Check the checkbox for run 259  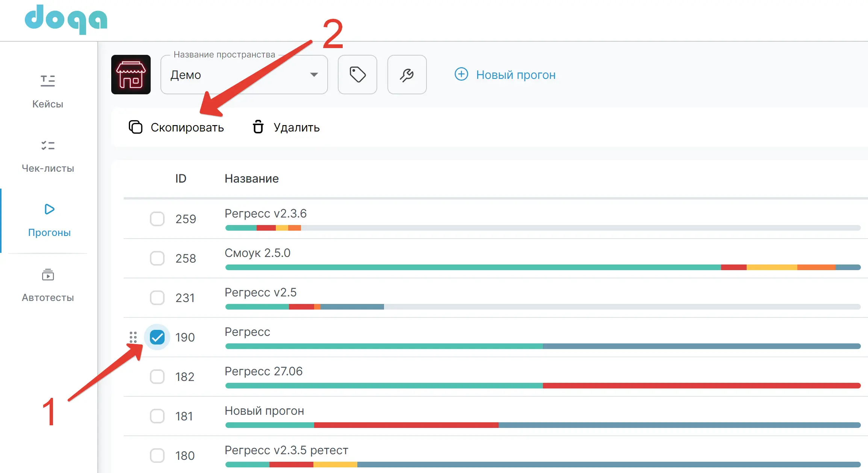[x=157, y=219]
